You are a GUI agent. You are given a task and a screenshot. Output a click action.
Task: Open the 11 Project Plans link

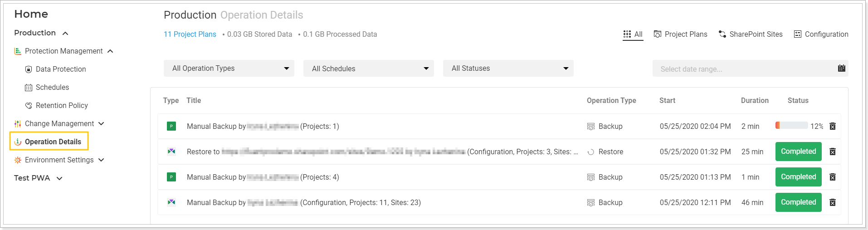coord(190,34)
